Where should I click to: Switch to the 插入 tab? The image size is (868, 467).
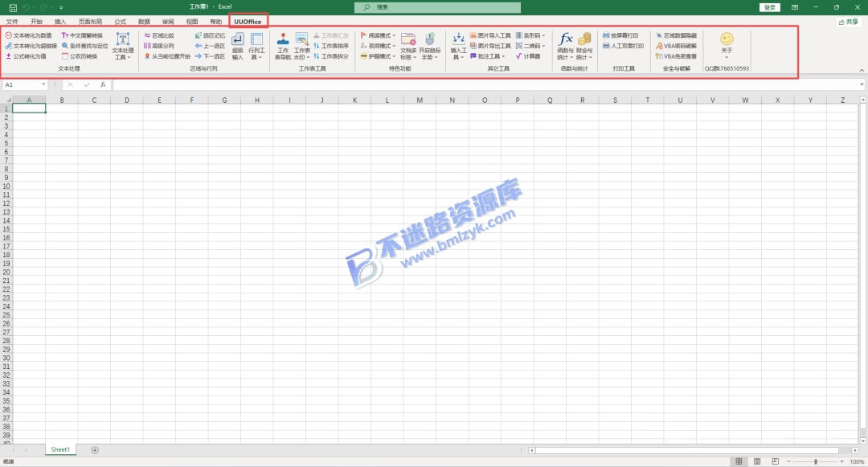point(60,22)
